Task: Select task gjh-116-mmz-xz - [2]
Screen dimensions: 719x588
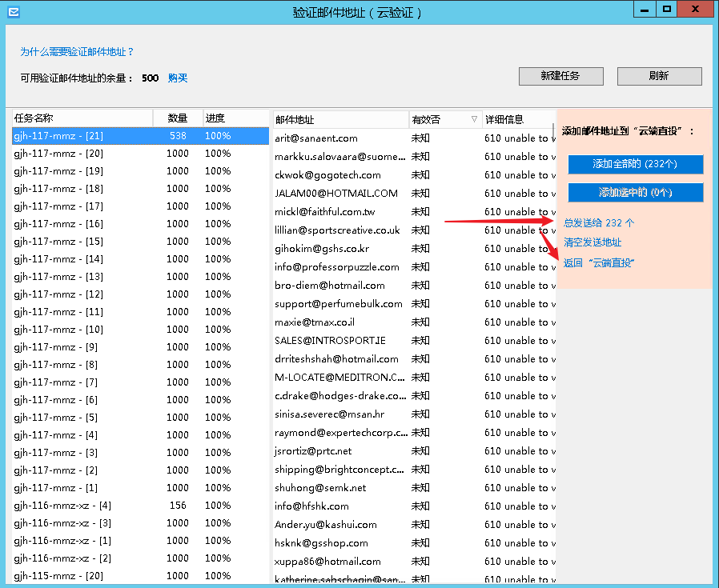Action: click(140, 558)
